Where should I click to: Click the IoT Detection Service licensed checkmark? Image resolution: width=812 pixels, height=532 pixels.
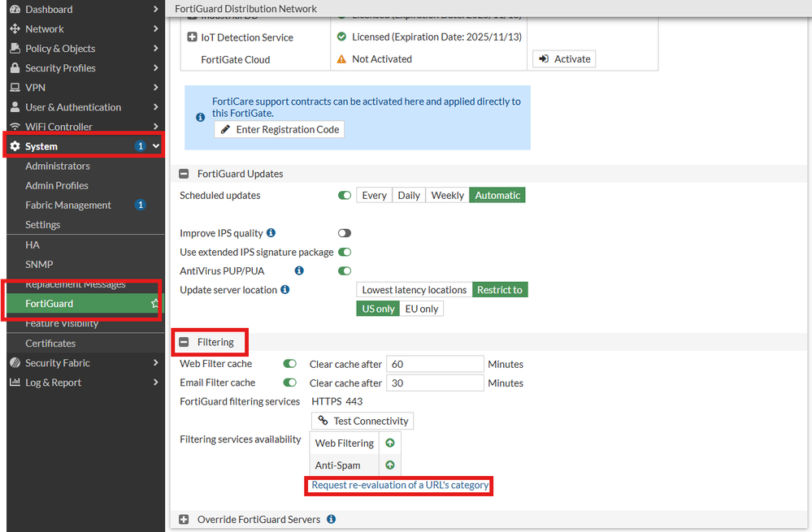click(341, 37)
